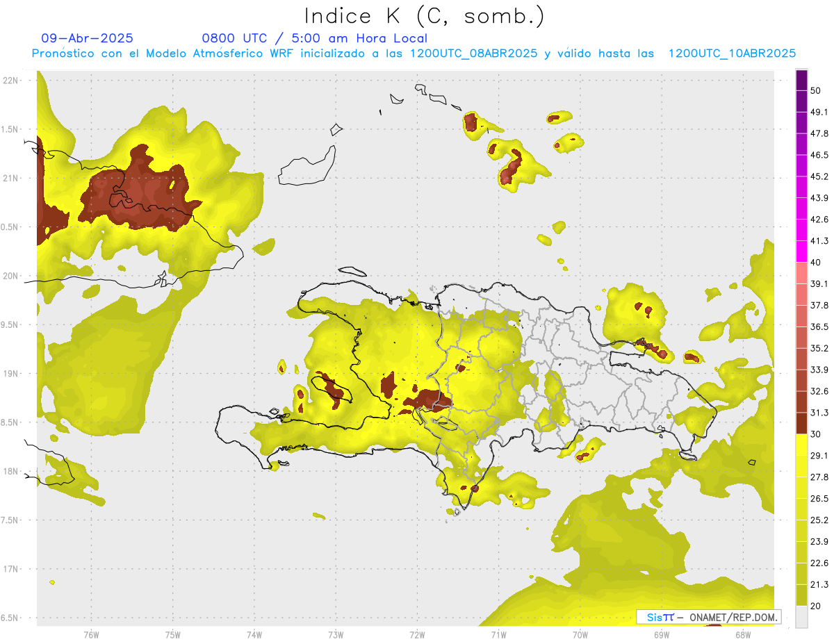Viewport: 834px width, 644px height.
Task: Click the colorbar value '29.1'
Action: (x=819, y=456)
